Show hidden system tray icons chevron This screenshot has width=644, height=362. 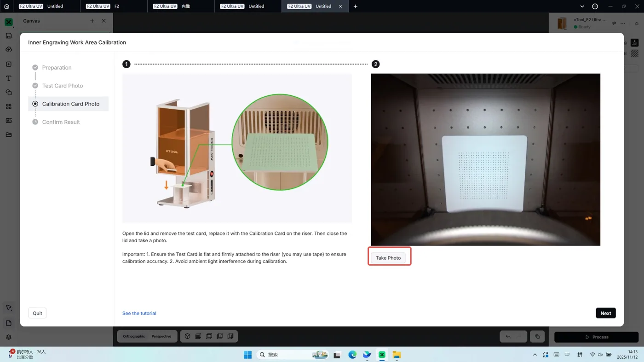[535, 355]
